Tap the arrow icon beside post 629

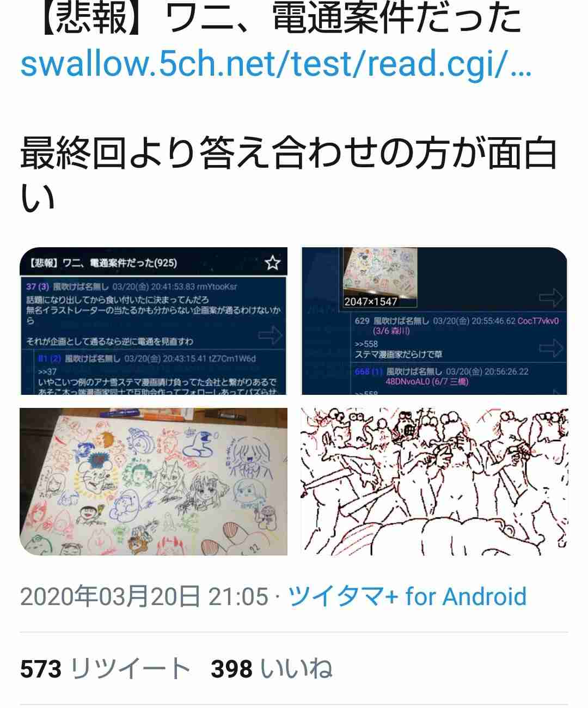pos(550,347)
